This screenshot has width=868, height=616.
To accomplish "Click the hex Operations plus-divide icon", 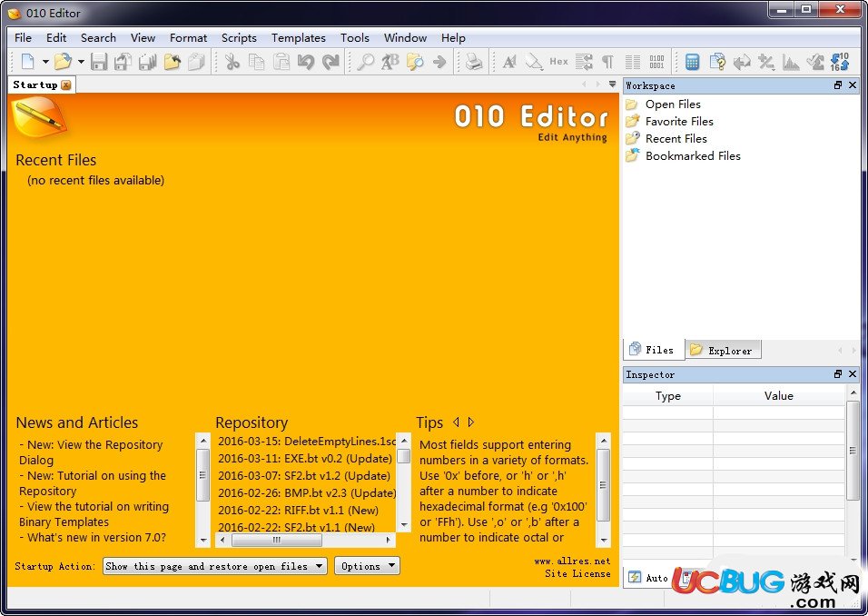I will pos(766,62).
